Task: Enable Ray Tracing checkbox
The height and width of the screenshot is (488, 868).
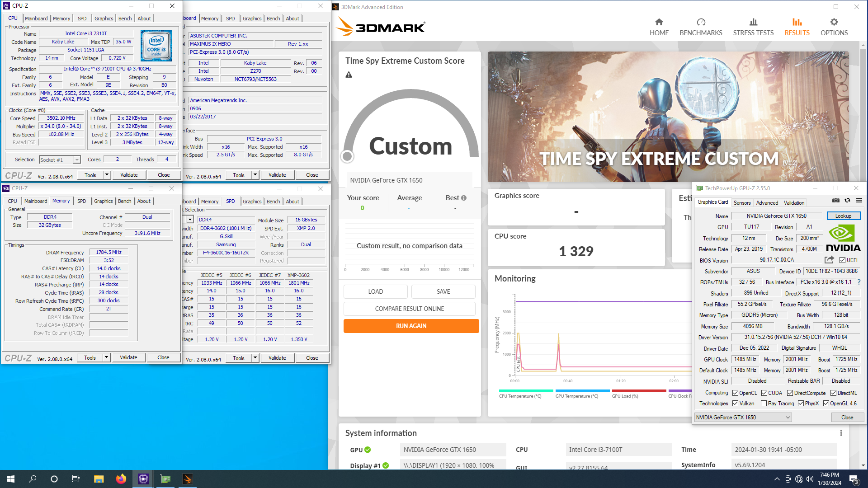Action: coord(764,404)
